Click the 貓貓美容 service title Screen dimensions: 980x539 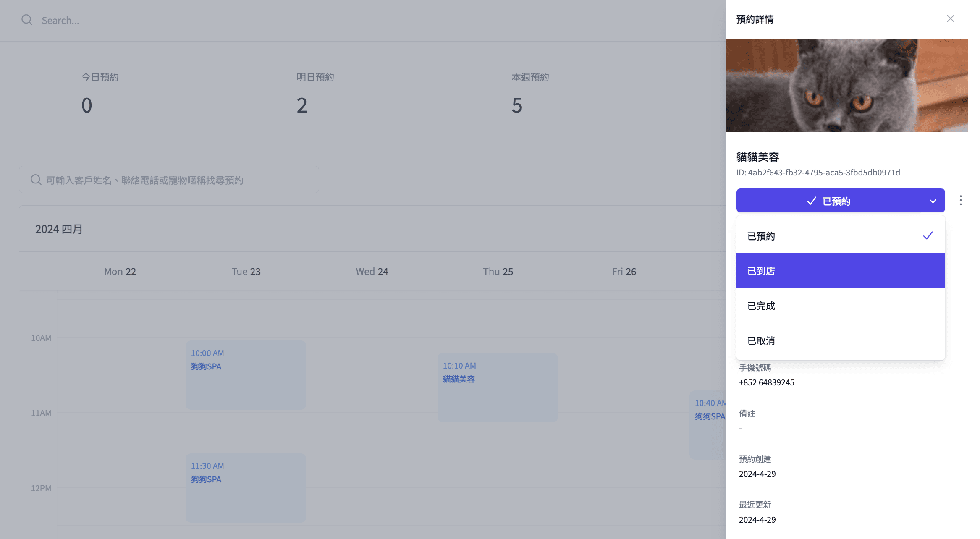(757, 157)
